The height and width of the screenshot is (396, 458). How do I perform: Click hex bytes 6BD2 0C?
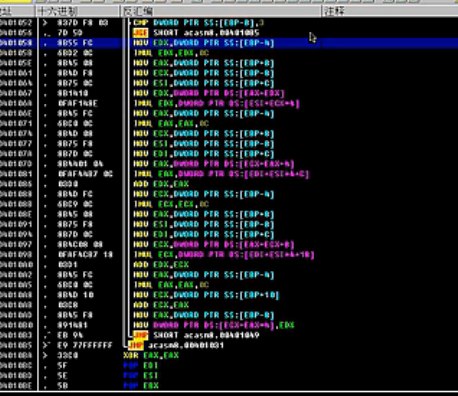[75, 53]
